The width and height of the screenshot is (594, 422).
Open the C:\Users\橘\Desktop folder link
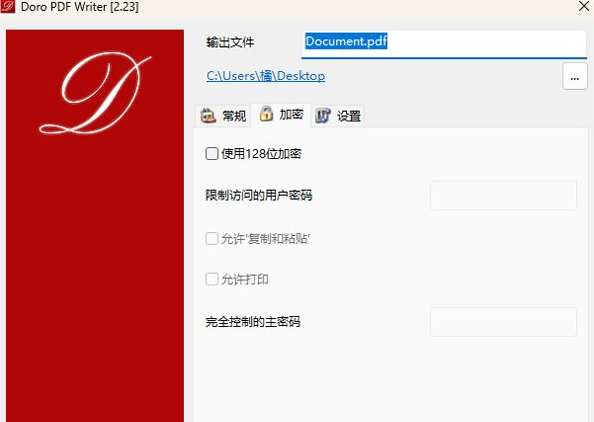tap(266, 76)
